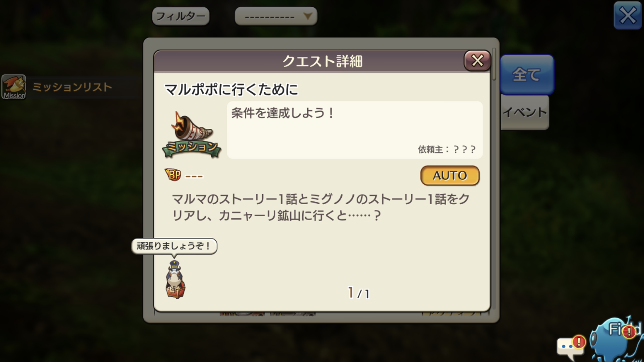Click the ミッションリスト label
The image size is (644, 362).
click(x=72, y=87)
